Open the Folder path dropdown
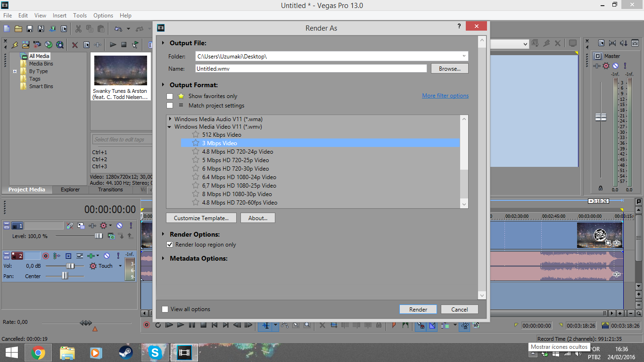The width and height of the screenshot is (644, 362). click(464, 56)
